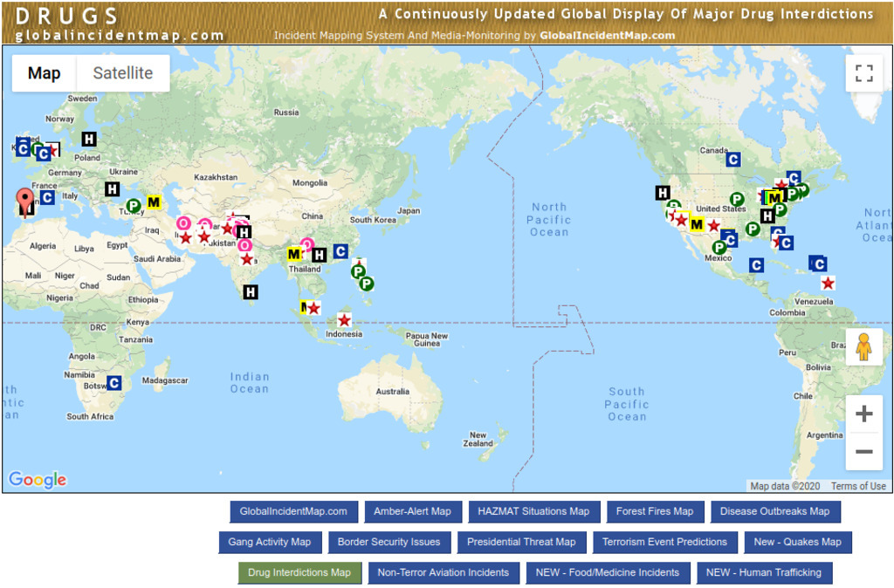Open the Amber-Alert Map

click(x=412, y=511)
